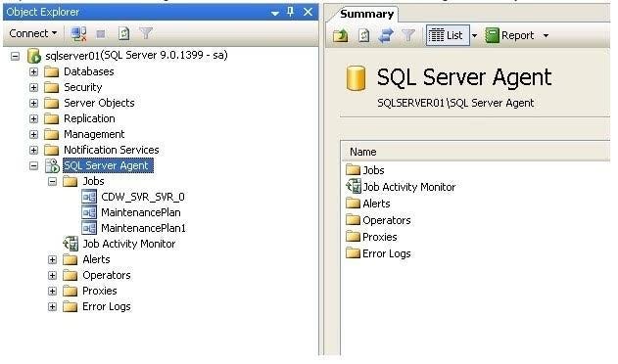Click the Refresh icon in Summary toolbar
618x364 pixels.
tap(363, 35)
